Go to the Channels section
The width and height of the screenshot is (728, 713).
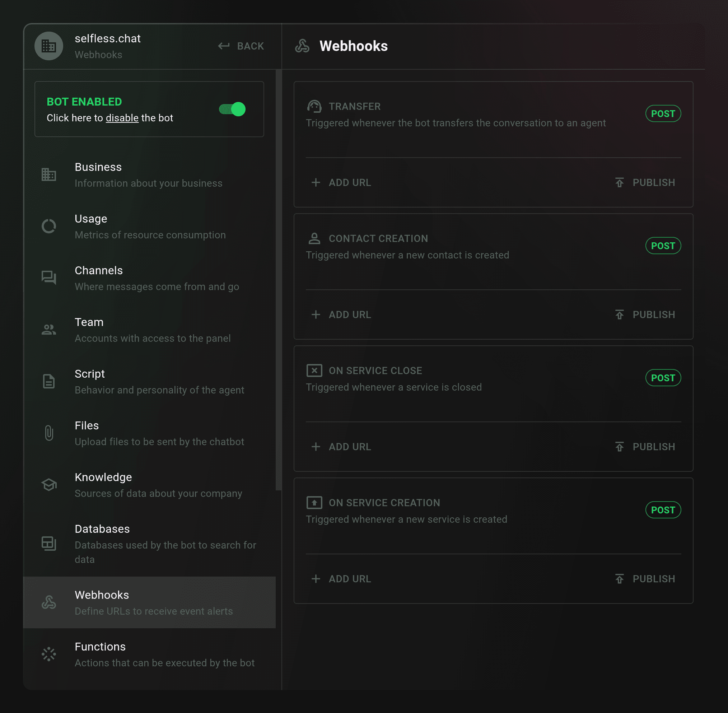tap(149, 278)
